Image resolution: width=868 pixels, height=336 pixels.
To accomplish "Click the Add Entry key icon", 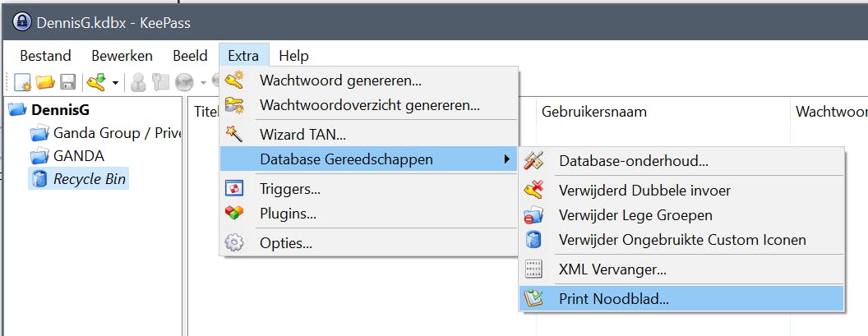I will pos(96,81).
